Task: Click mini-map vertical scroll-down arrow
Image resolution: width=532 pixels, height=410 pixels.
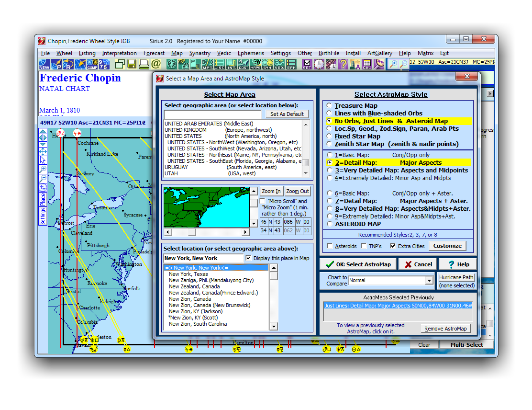Action: [254, 223]
